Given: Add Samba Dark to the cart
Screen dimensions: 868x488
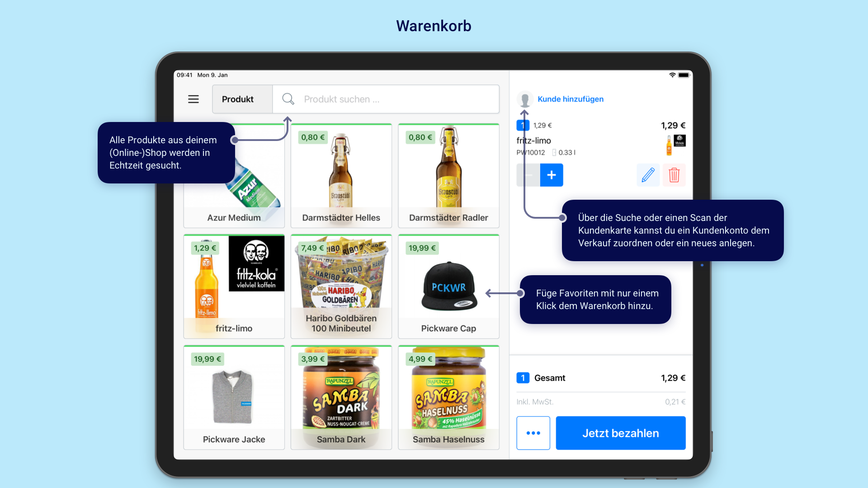Looking at the screenshot, I should (x=341, y=398).
